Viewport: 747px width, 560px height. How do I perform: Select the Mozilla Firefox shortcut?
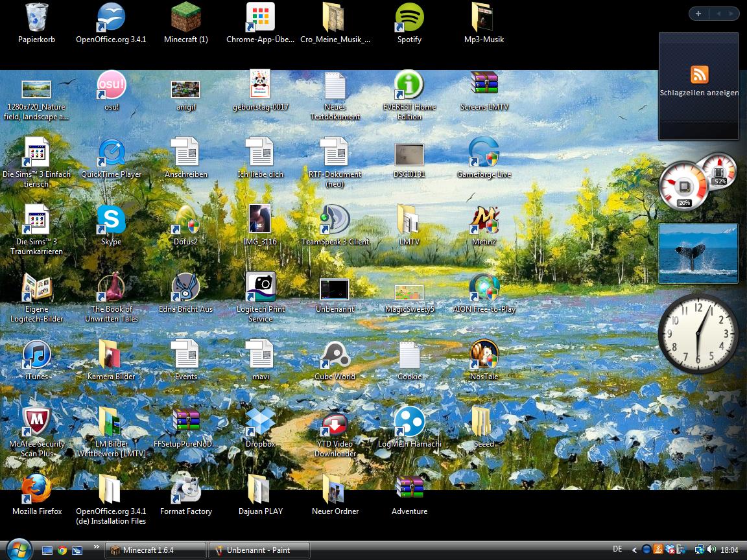click(x=36, y=490)
